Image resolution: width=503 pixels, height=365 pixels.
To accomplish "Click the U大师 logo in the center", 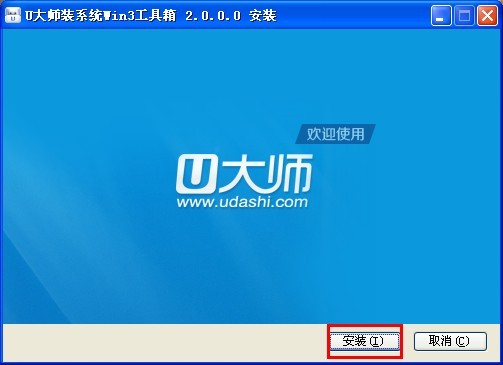I will (x=244, y=173).
